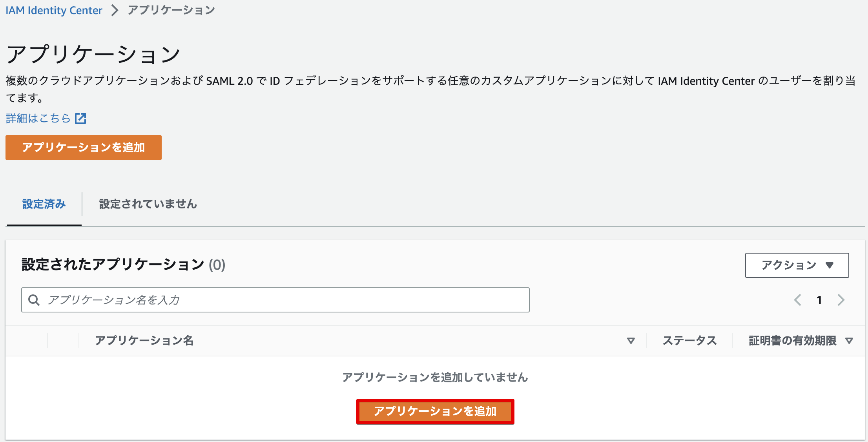Viewport: 868px width, 442px height.
Task: Open the アクション dropdown menu
Action: tap(797, 265)
